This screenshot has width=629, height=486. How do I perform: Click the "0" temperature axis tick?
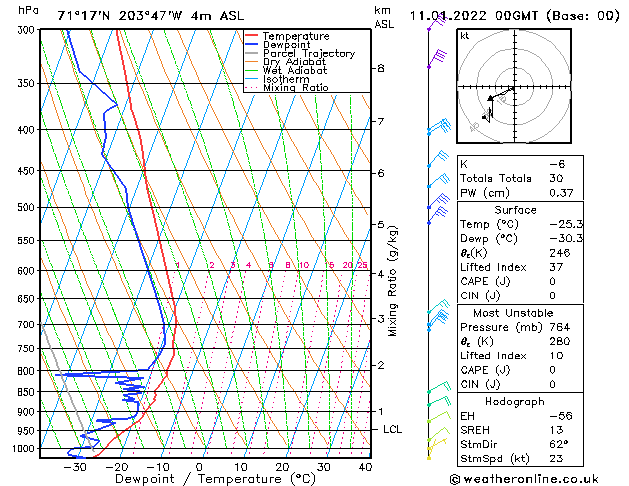199,467
